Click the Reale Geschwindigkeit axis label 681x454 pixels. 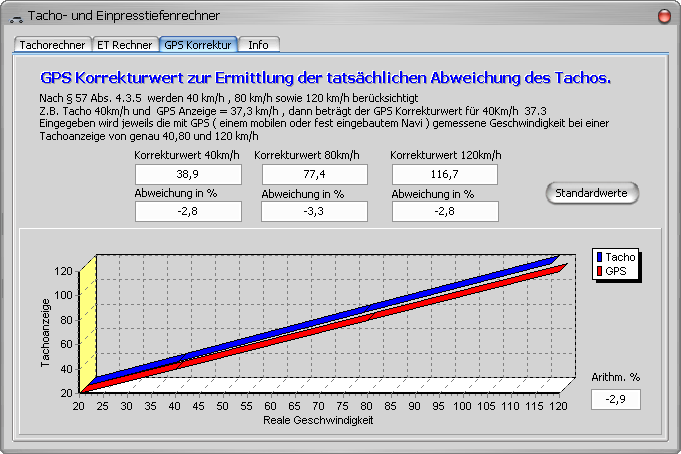pyautogui.click(x=318, y=420)
